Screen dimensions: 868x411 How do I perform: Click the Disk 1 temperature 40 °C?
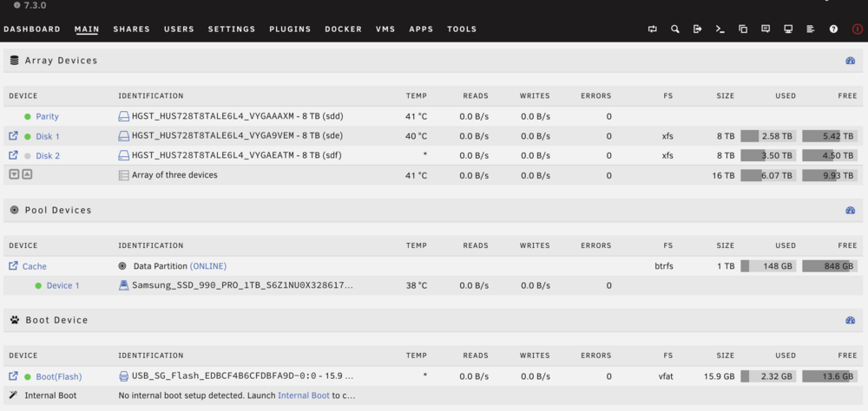pos(416,136)
